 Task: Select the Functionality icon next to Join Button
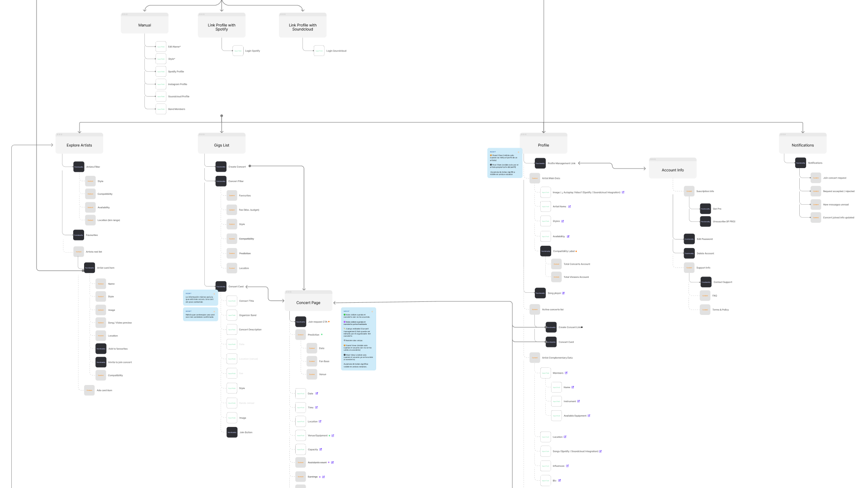pos(232,432)
